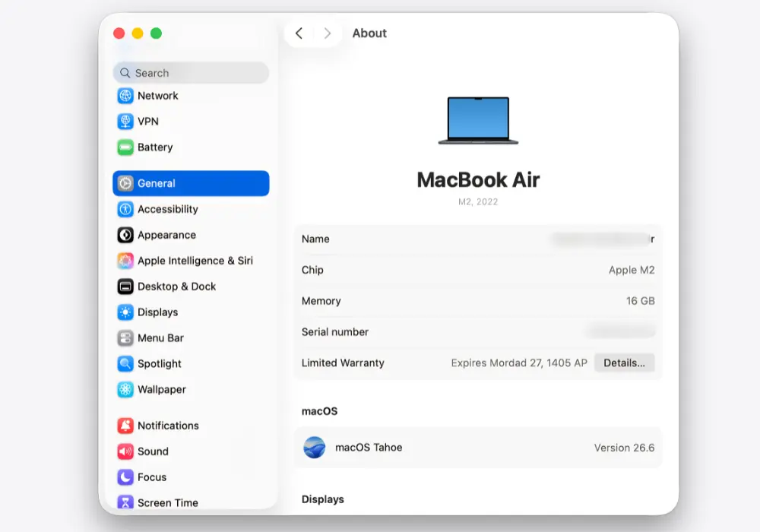This screenshot has width=760, height=532.
Task: Go forward with the right chevron
Action: point(328,33)
